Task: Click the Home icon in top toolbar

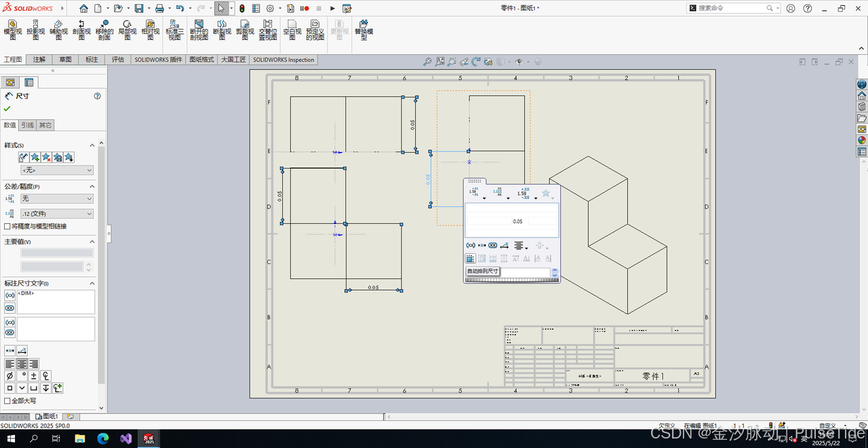Action: click(83, 8)
